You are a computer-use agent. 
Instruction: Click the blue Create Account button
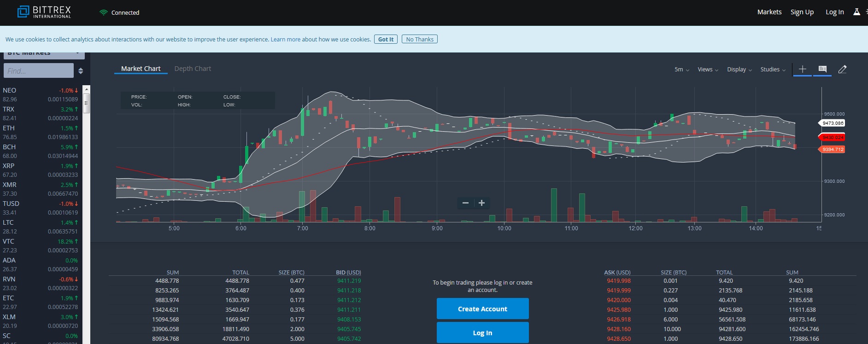pyautogui.click(x=483, y=309)
